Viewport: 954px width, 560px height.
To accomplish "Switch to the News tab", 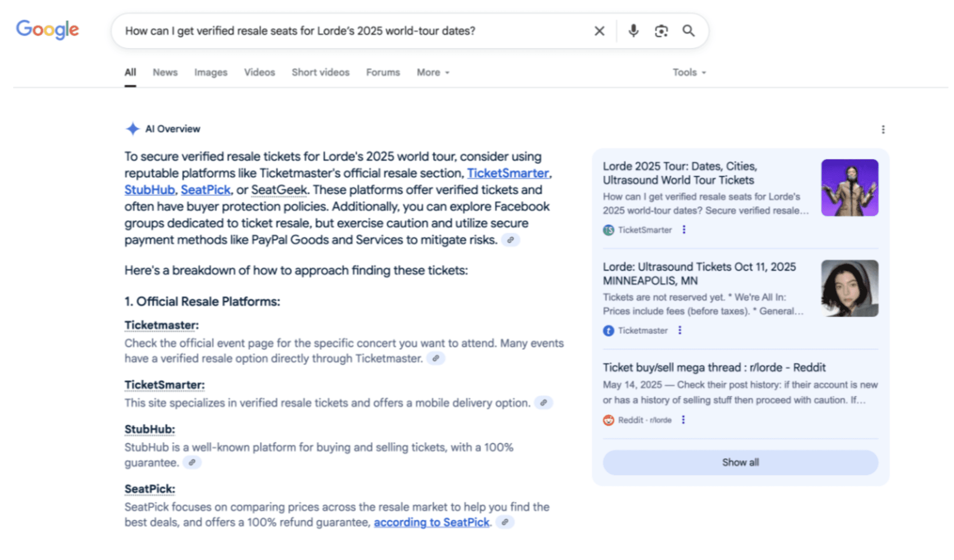I will (165, 72).
